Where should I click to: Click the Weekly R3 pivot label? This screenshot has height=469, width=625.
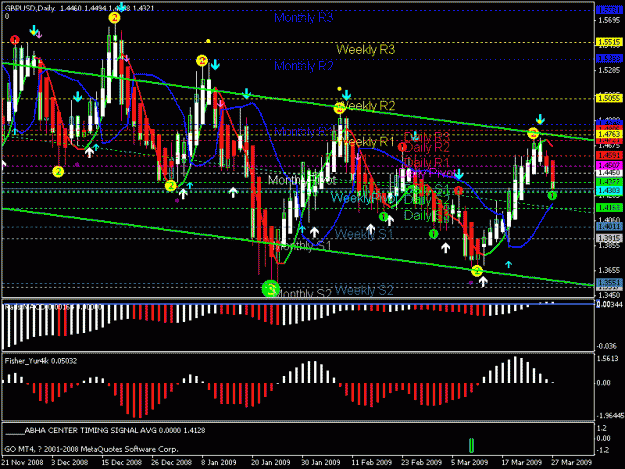click(366, 49)
